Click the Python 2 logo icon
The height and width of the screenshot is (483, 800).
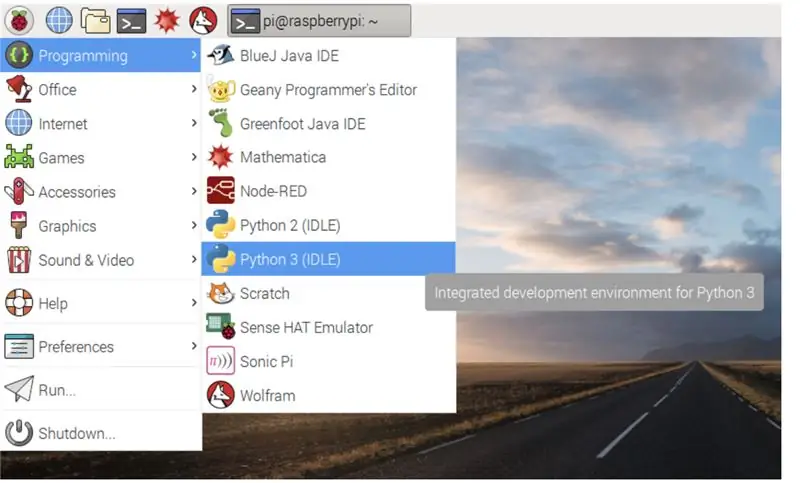[220, 225]
